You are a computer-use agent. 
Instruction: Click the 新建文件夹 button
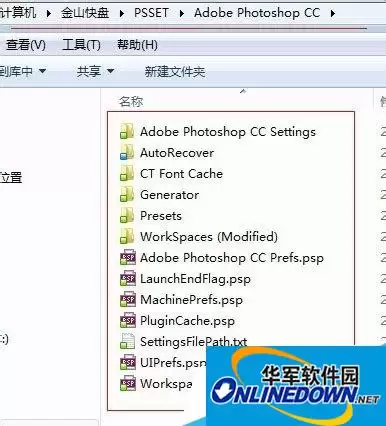pos(175,71)
